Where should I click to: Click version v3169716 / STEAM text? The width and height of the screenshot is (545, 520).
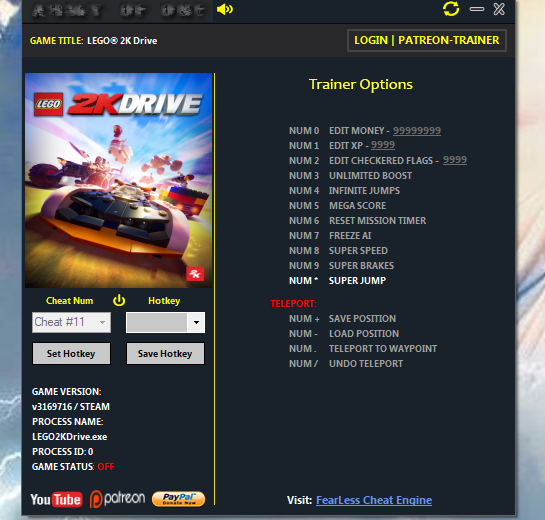coord(71,406)
